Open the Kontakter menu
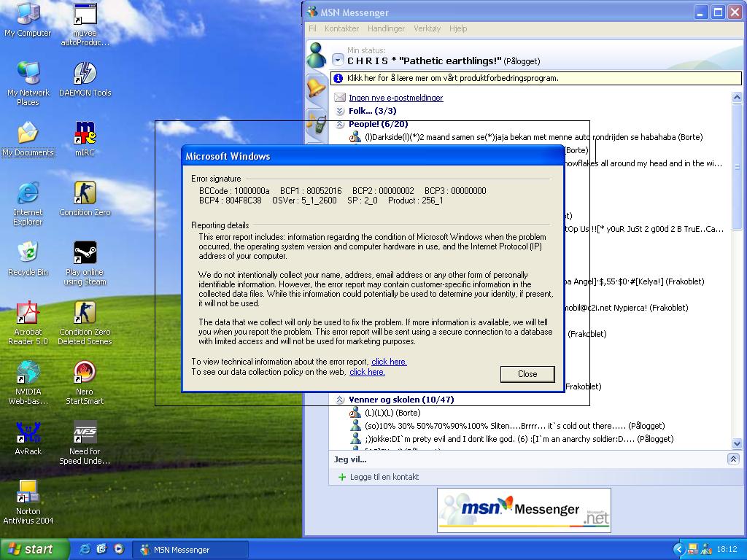 (341, 28)
